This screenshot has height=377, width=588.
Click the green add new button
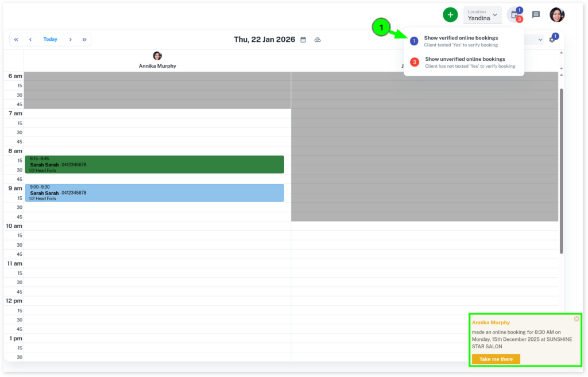(x=450, y=15)
